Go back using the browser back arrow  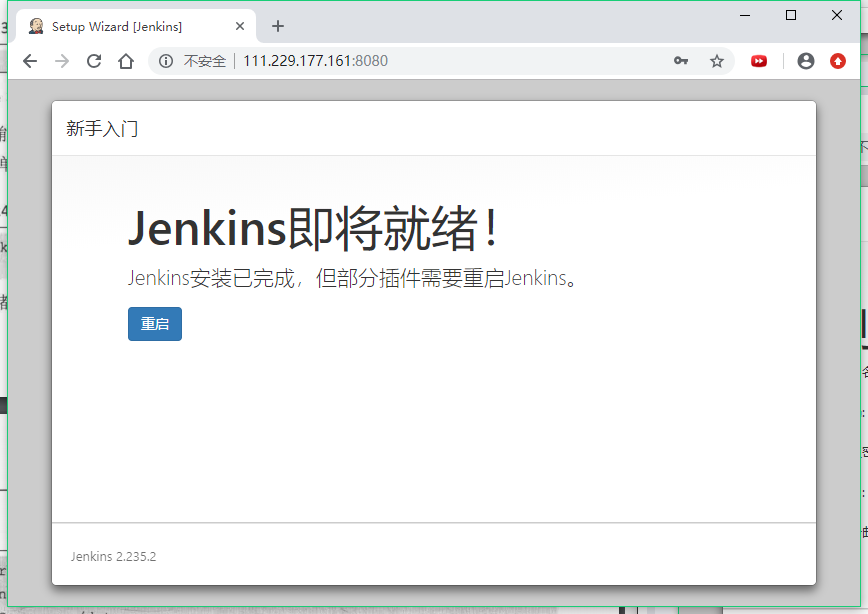(30, 61)
